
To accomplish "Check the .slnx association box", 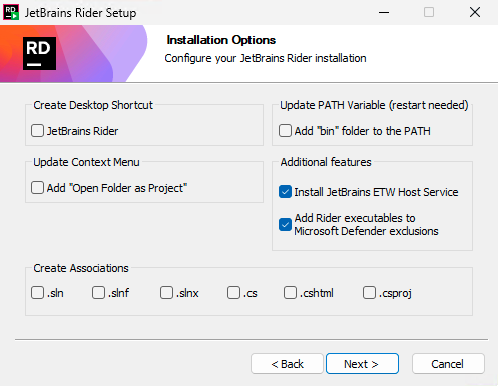I will pos(166,293).
